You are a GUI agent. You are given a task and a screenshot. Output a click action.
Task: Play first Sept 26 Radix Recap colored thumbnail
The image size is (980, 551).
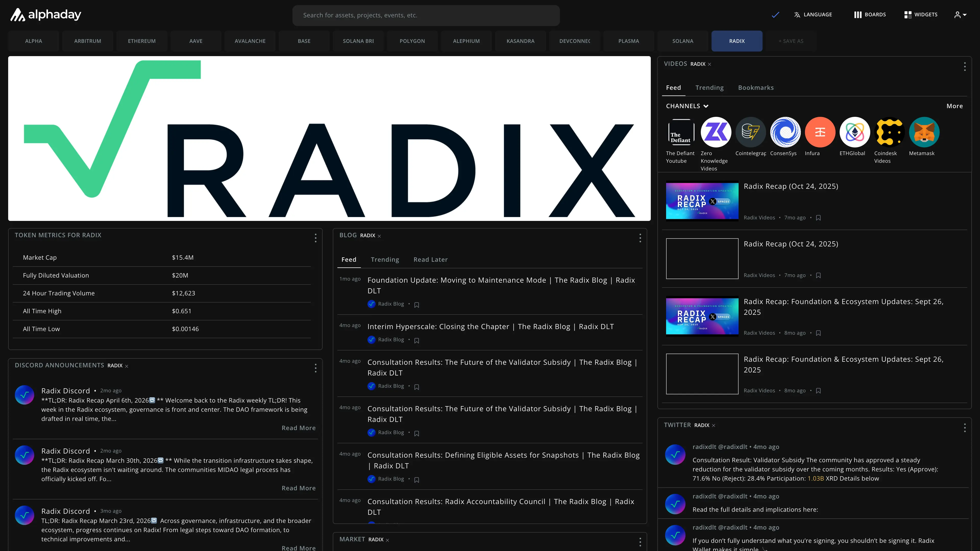702,316
